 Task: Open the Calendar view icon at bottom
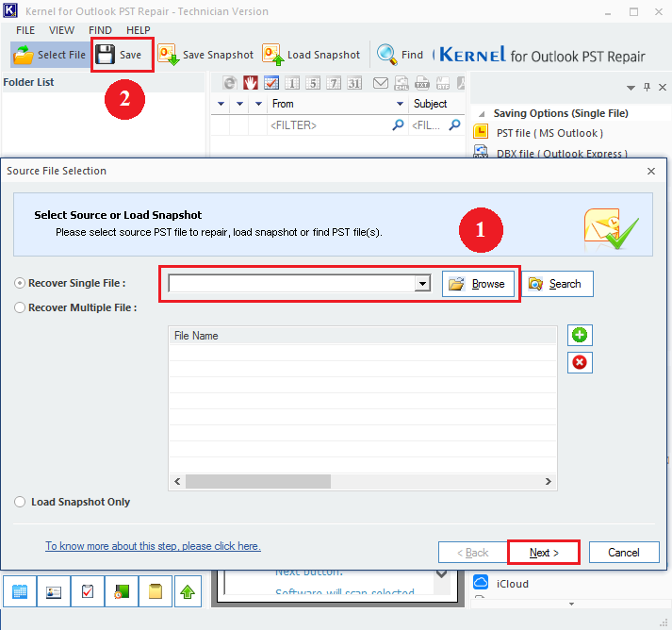[x=20, y=591]
